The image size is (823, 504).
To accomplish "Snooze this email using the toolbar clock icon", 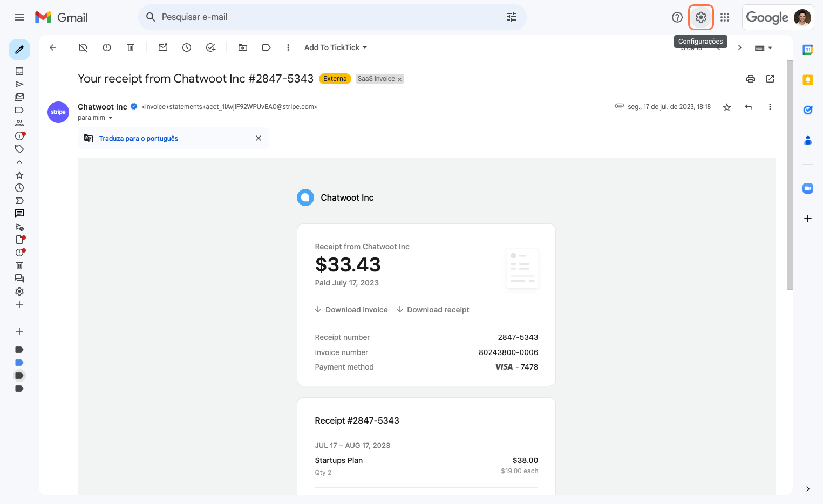I will click(187, 47).
